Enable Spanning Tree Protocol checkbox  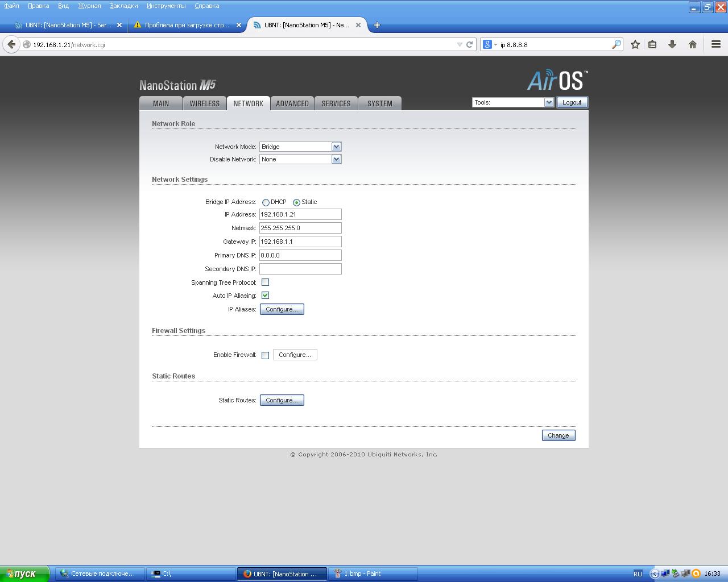click(265, 282)
